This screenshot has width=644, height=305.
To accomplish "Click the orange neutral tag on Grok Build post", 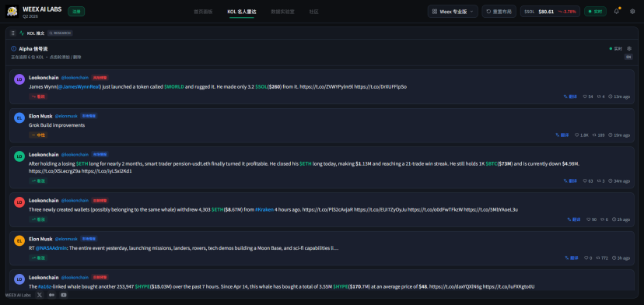I will pyautogui.click(x=38, y=135).
